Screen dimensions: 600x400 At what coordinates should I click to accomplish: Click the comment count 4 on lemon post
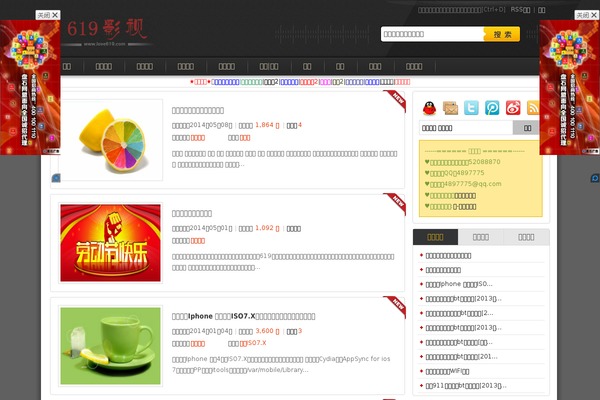300,125
